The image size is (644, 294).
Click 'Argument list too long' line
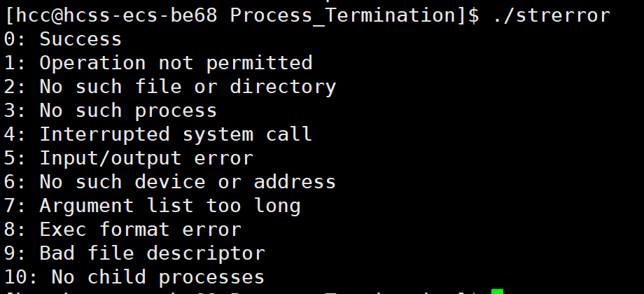point(153,206)
